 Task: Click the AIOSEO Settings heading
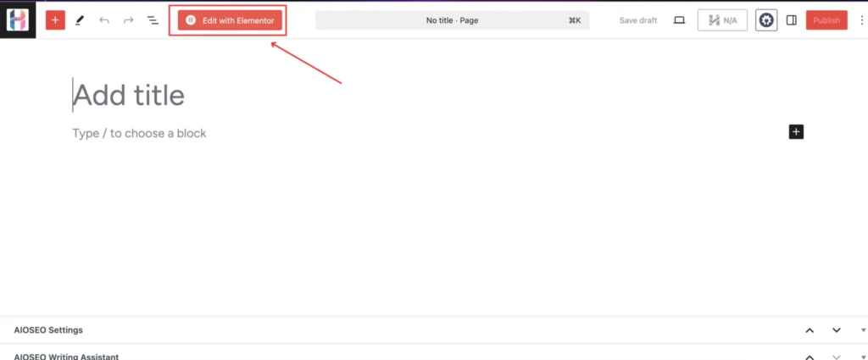(x=48, y=330)
